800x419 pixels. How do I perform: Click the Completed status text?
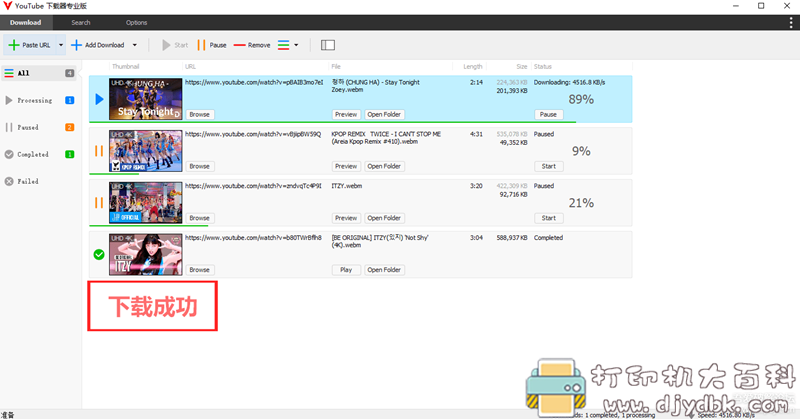(548, 237)
